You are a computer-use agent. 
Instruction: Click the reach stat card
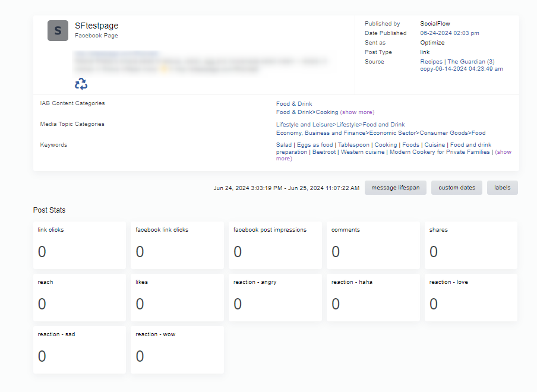click(x=80, y=298)
